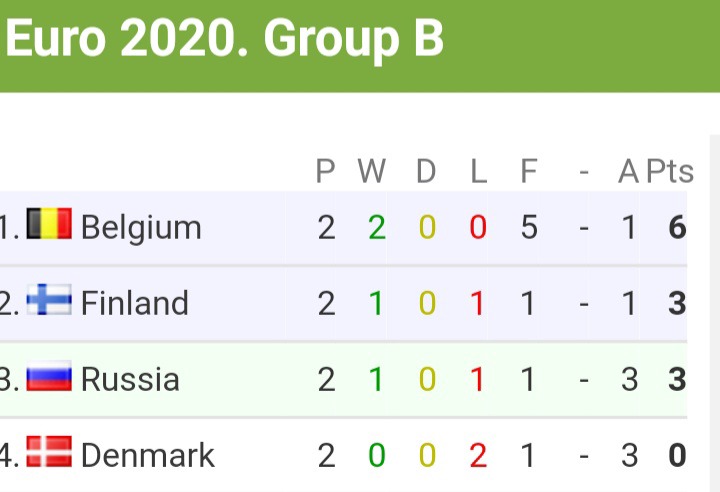Click the Russia flag icon

pos(49,377)
